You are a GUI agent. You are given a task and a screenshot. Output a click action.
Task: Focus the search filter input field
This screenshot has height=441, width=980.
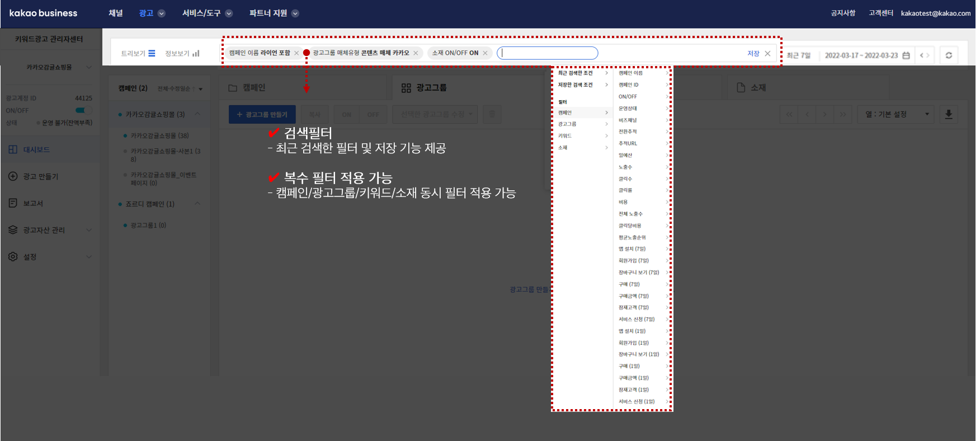tap(547, 53)
